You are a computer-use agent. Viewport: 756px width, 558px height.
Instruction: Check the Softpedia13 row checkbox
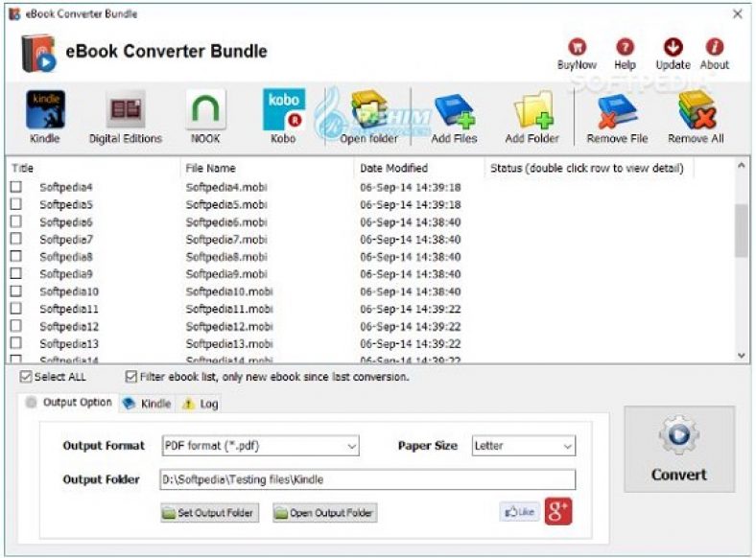click(x=16, y=343)
